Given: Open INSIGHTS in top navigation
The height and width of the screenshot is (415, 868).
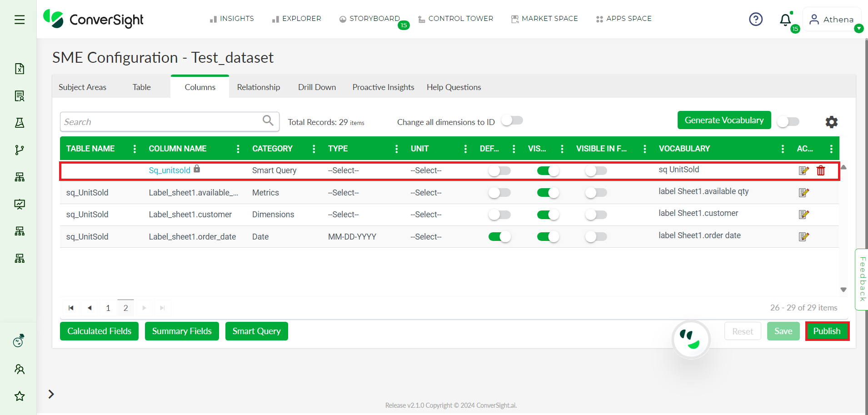Looking at the screenshot, I should [x=232, y=19].
